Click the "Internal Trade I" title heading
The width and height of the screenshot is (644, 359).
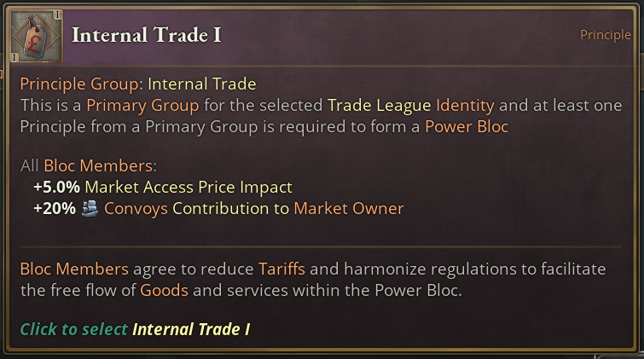[148, 35]
